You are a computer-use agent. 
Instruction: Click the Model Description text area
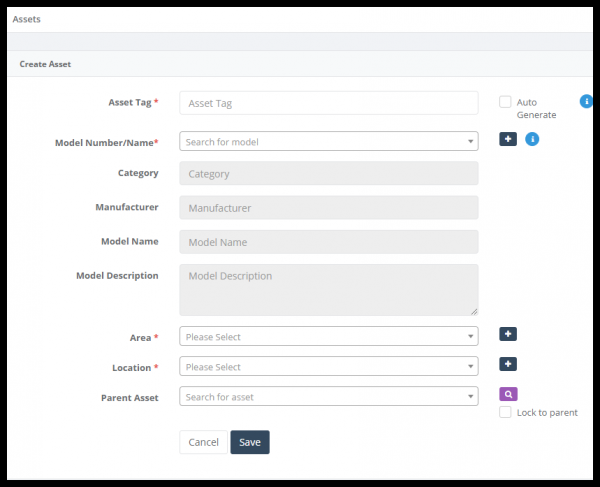pyautogui.click(x=329, y=290)
